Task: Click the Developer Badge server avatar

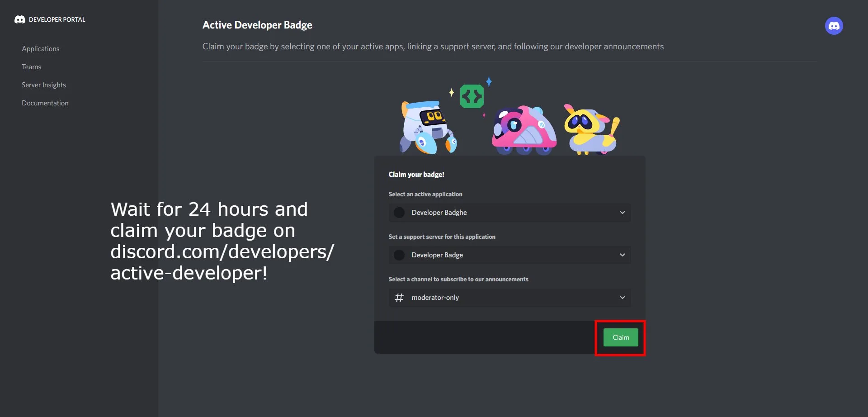Action: 399,255
